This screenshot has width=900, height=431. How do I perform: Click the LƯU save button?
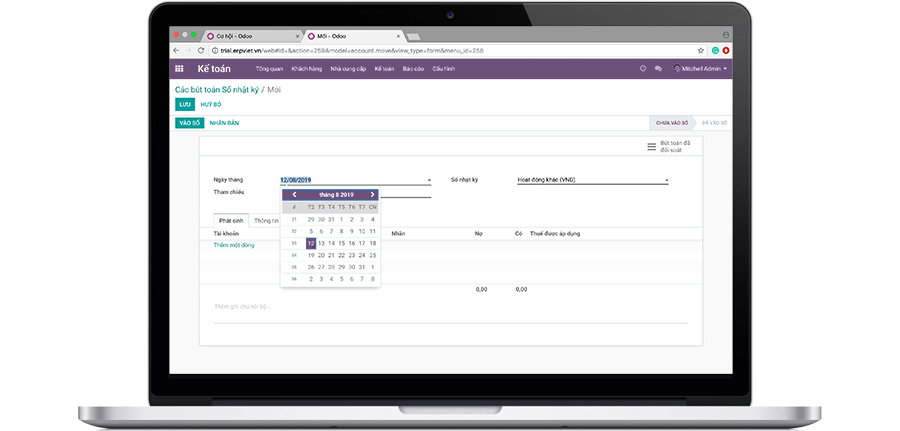pos(184,104)
